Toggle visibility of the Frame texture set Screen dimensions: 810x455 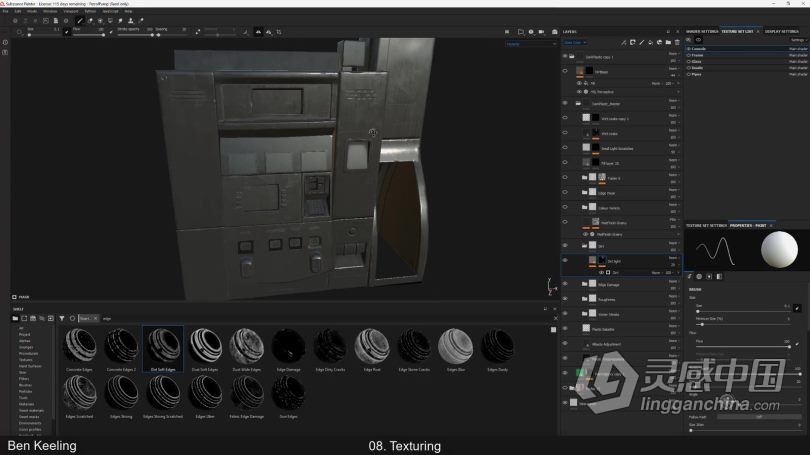(689, 55)
